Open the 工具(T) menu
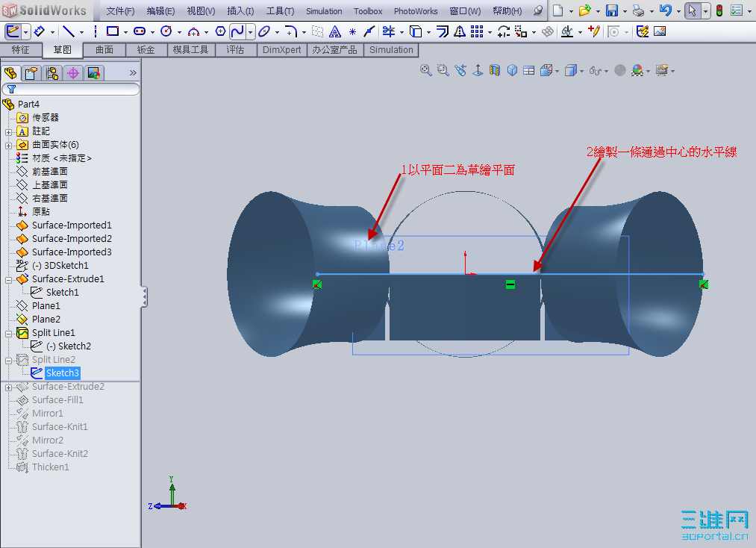756x548 pixels. (280, 11)
